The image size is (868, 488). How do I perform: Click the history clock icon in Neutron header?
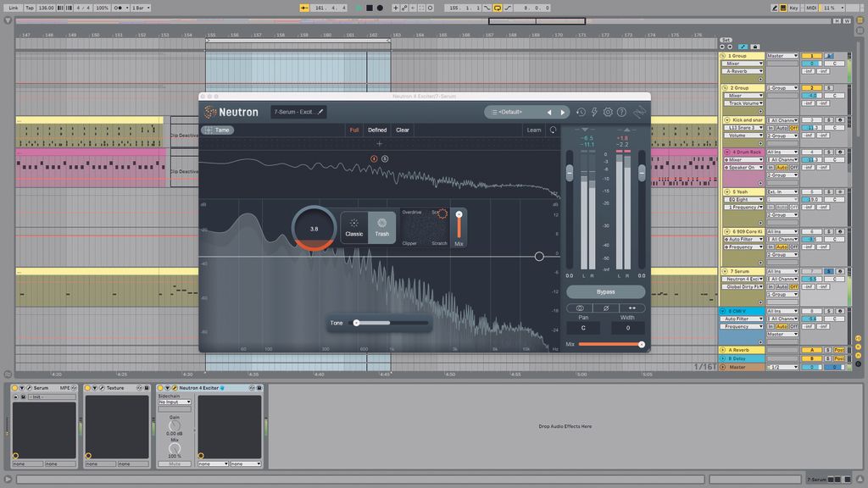click(x=580, y=112)
